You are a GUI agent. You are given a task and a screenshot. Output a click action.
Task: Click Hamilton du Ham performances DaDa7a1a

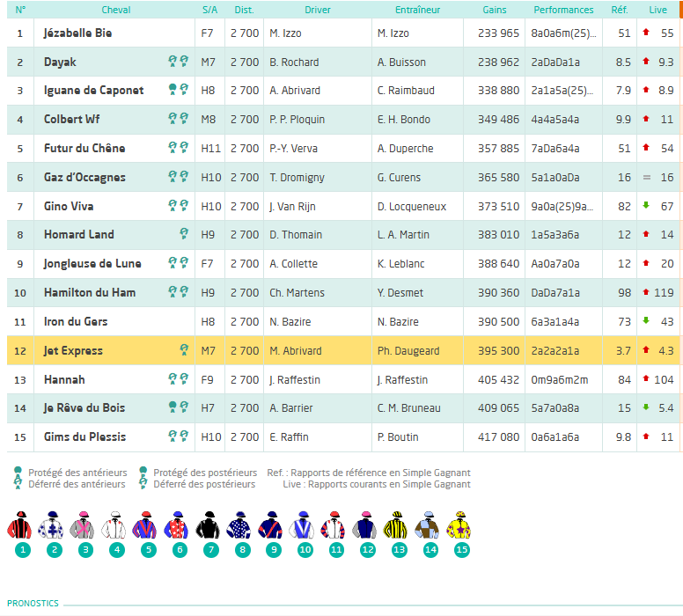555,293
